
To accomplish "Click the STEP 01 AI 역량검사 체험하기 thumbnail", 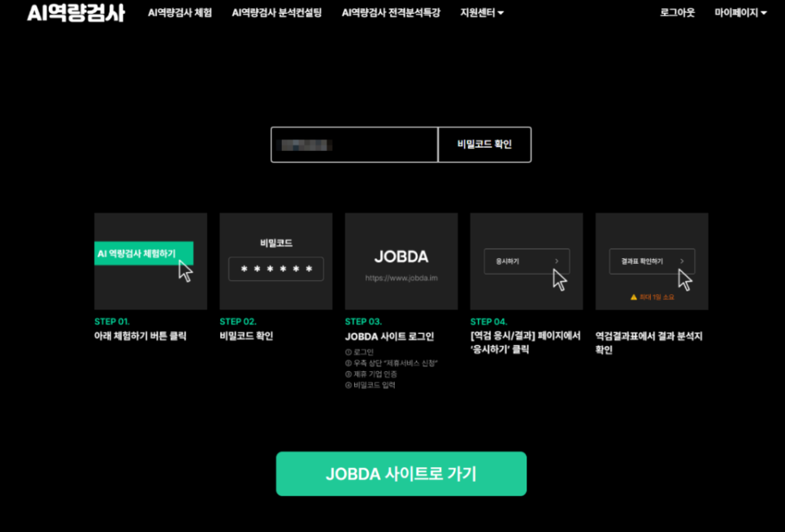I will click(150, 262).
